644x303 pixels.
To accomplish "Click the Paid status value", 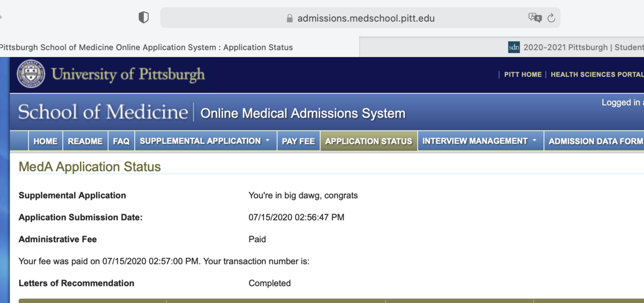I will click(257, 239).
